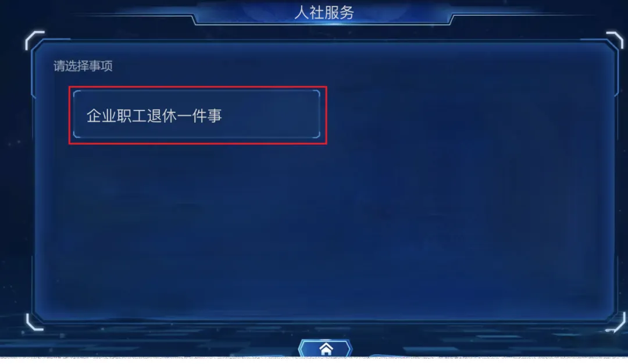Select the bottom-left corner bracket decoration
The height and width of the screenshot is (364, 628).
pyautogui.click(x=35, y=322)
